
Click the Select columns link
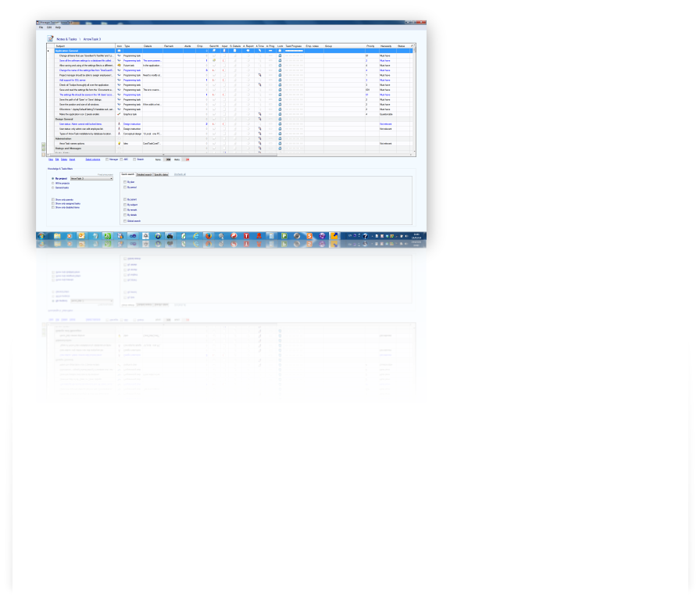(92, 159)
